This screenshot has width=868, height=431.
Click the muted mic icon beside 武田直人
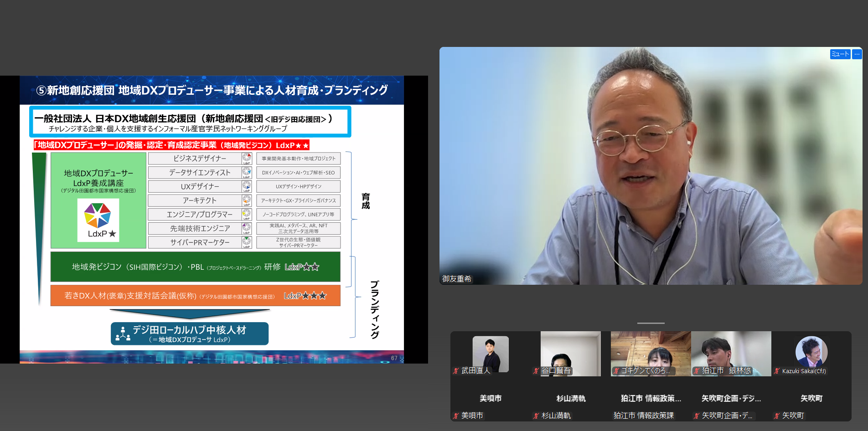click(x=455, y=371)
